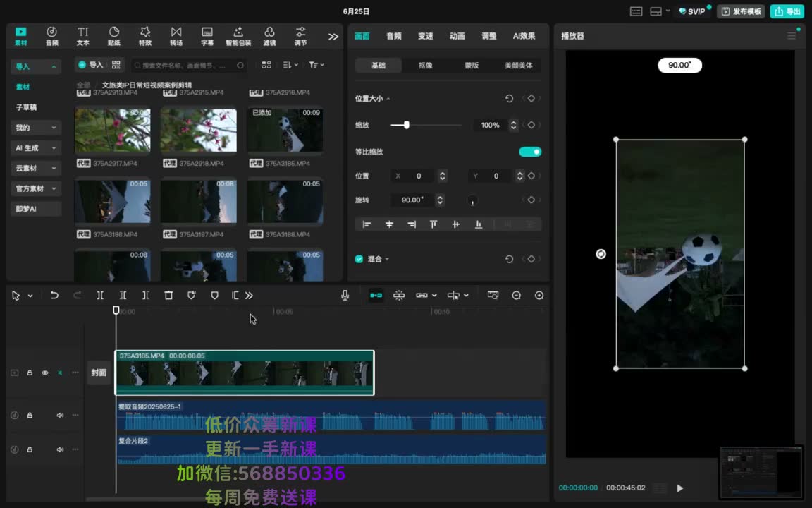Click the delete trash icon in timeline toolbar
This screenshot has width=812, height=508.
pyautogui.click(x=168, y=295)
